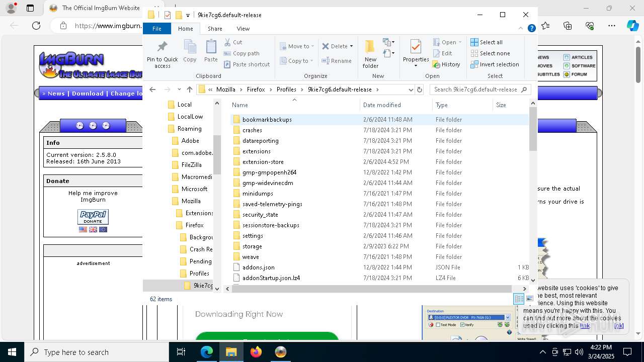Open Windows Start menu
644x362 pixels.
(12, 352)
